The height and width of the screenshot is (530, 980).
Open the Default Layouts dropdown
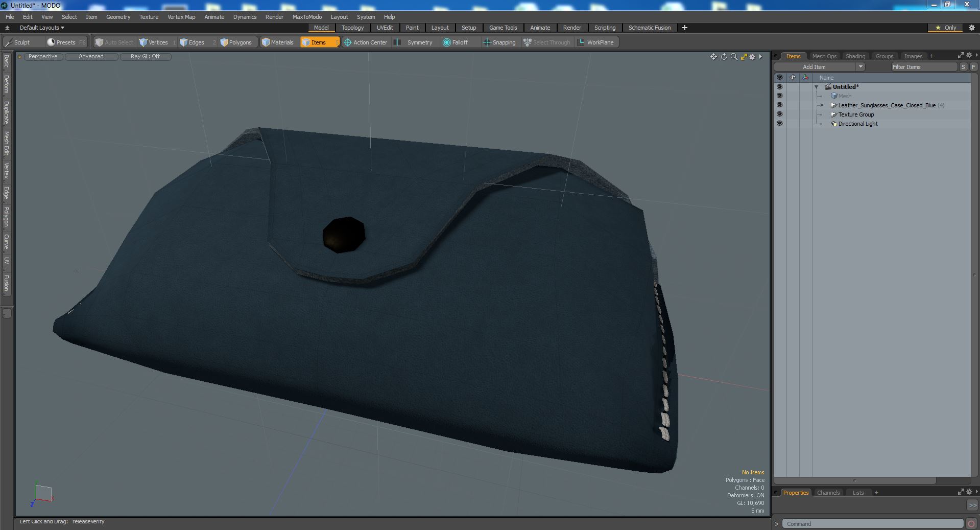(42, 28)
